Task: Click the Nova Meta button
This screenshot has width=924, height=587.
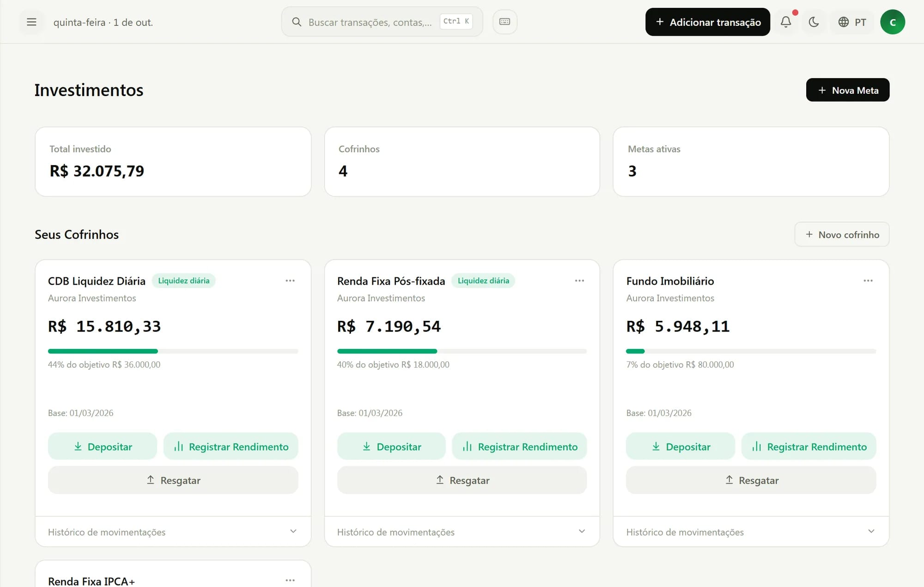Action: coord(847,90)
